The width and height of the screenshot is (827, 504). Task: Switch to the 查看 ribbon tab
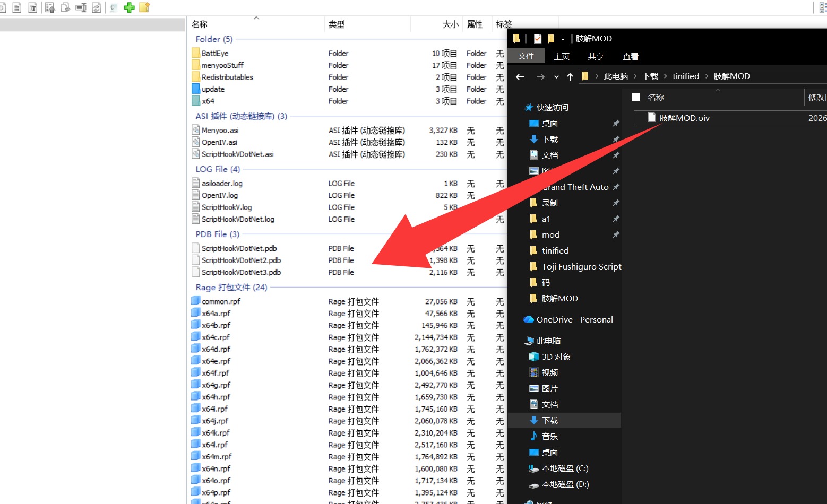630,56
